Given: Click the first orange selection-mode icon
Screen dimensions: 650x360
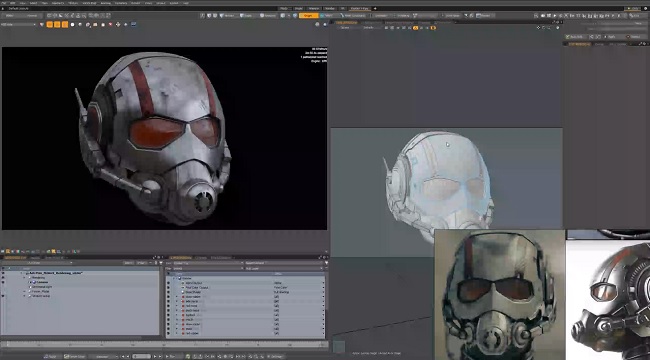Looking at the screenshot, I should click(49, 24).
